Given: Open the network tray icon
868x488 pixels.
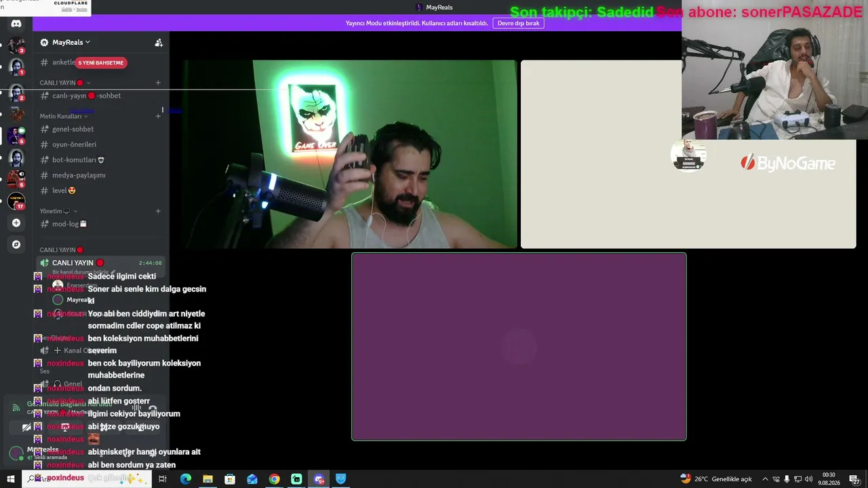Looking at the screenshot, I should click(x=797, y=479).
